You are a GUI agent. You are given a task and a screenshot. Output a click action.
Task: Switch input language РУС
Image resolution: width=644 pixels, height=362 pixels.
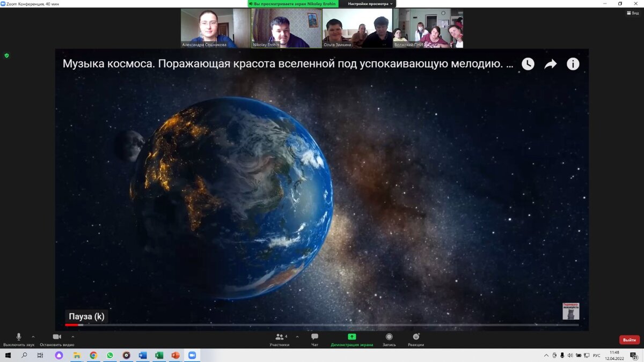tap(596, 355)
